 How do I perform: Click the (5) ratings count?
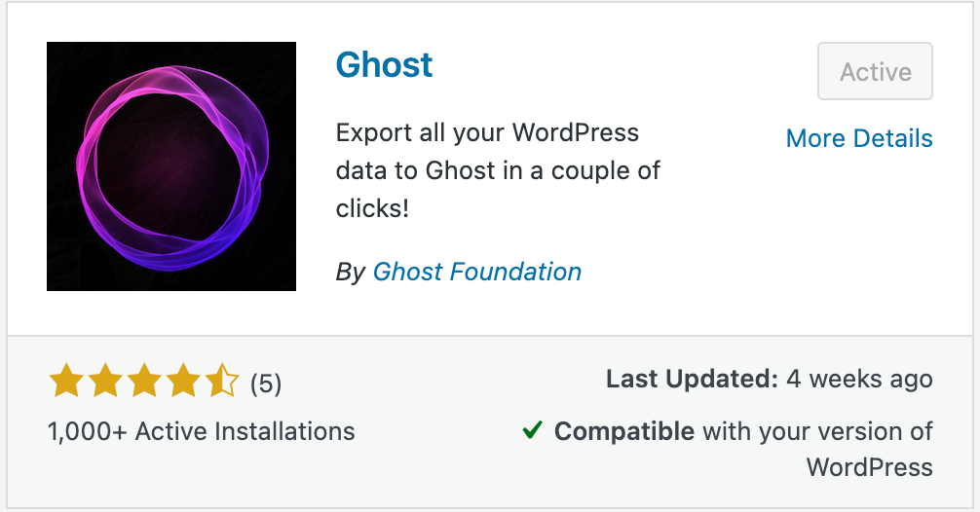point(266,384)
